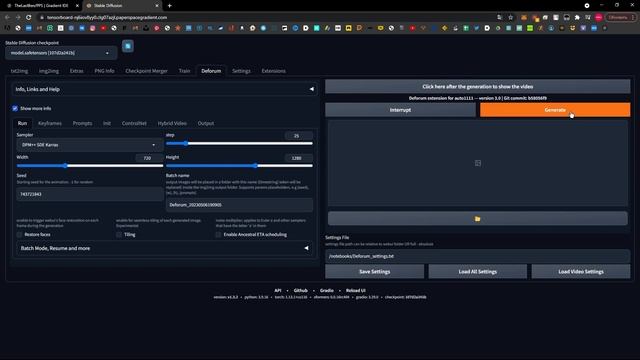The width and height of the screenshot is (640, 360).
Task: Open a new browser tab with plus
Action: point(169,6)
